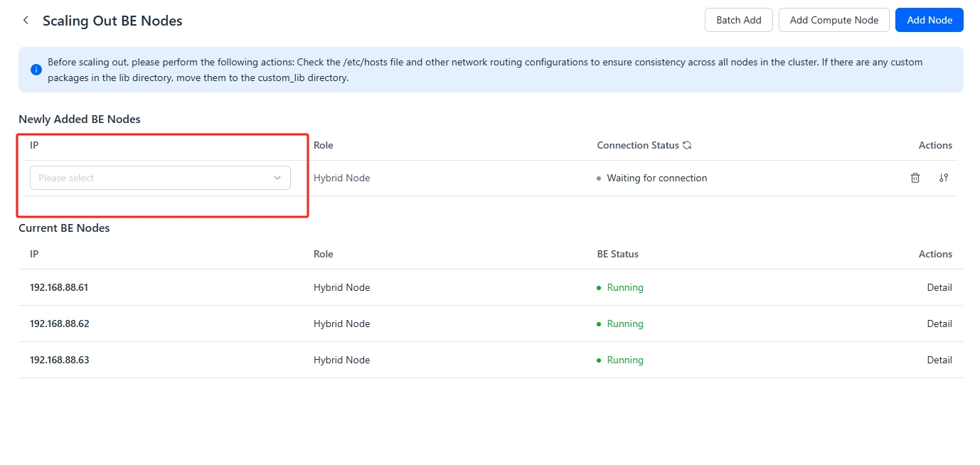Click the green status dot for 192.168.88.63
Viewport: 980px width, 465px height.
(x=599, y=360)
